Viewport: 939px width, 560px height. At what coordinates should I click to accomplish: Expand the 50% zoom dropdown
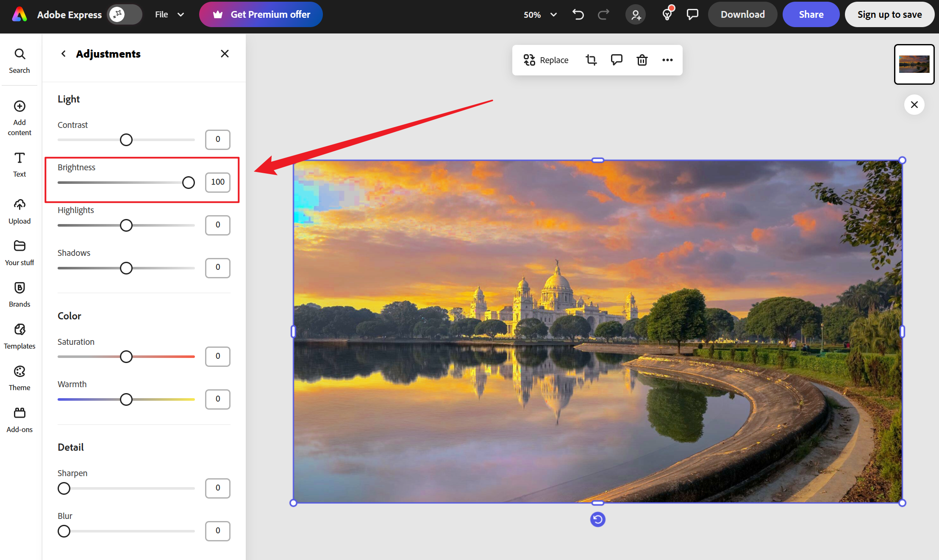point(540,14)
